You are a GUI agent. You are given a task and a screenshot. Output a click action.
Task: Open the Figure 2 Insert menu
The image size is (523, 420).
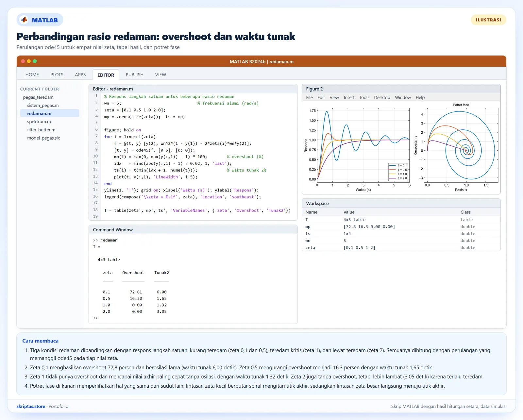pyautogui.click(x=349, y=97)
